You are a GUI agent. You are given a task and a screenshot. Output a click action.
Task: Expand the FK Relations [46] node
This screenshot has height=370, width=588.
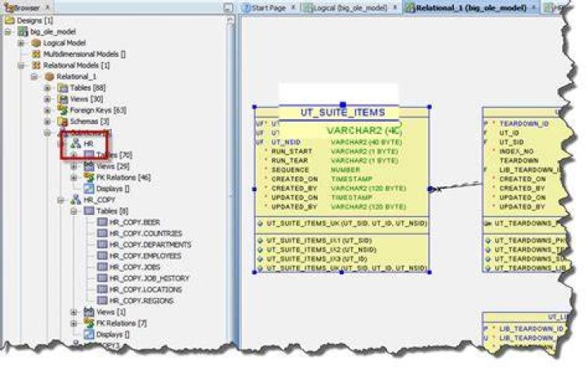tap(73, 178)
